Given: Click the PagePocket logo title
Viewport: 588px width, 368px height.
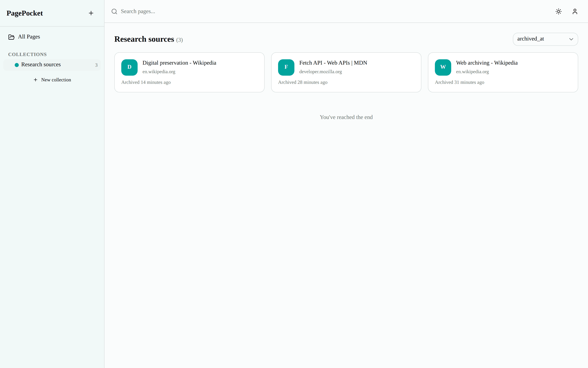Looking at the screenshot, I should coord(24,13).
